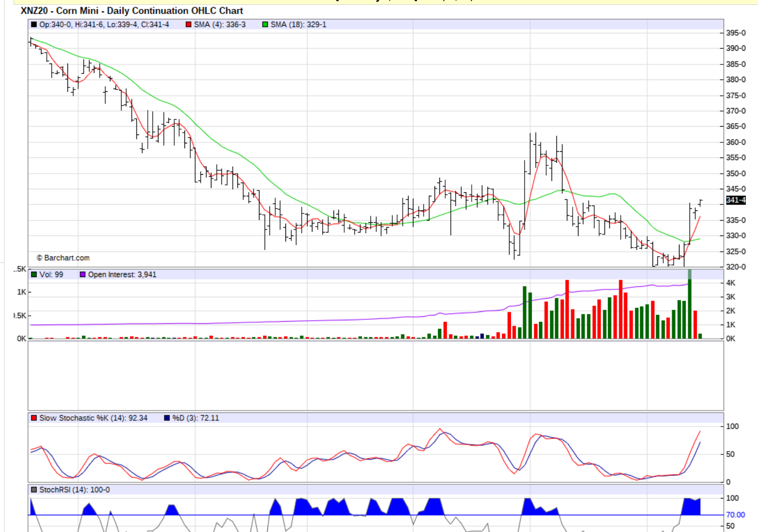Click the red SMA (4) legend swatch
758x532 pixels.
coord(188,25)
